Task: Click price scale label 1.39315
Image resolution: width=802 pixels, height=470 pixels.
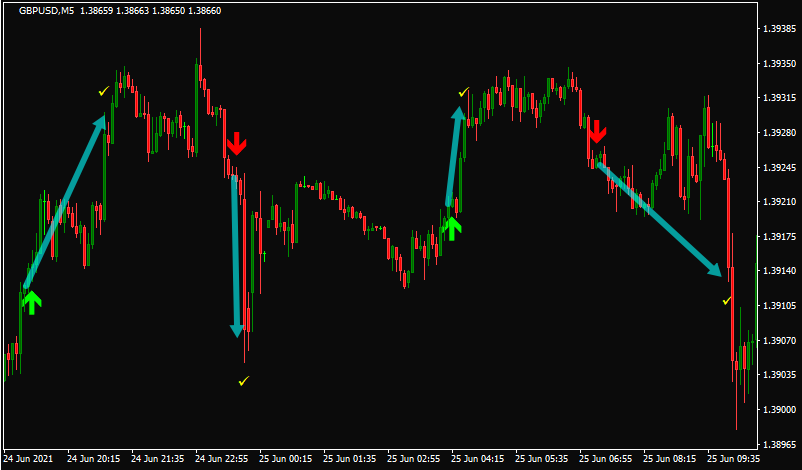Action: (779, 98)
